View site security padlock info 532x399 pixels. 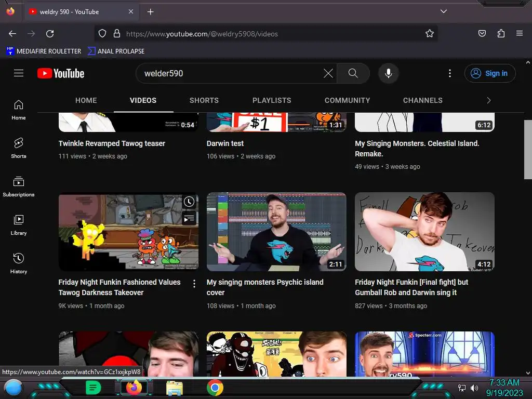[x=117, y=33]
